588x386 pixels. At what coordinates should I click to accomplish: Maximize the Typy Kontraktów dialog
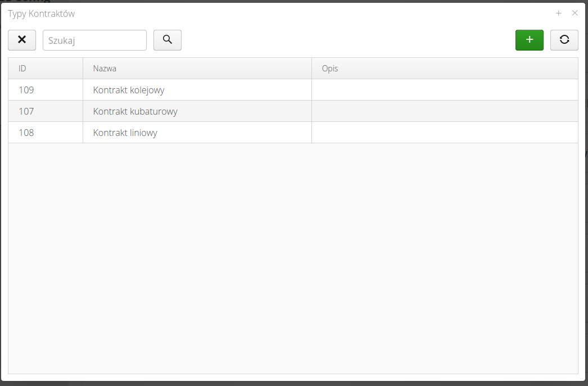tap(558, 13)
